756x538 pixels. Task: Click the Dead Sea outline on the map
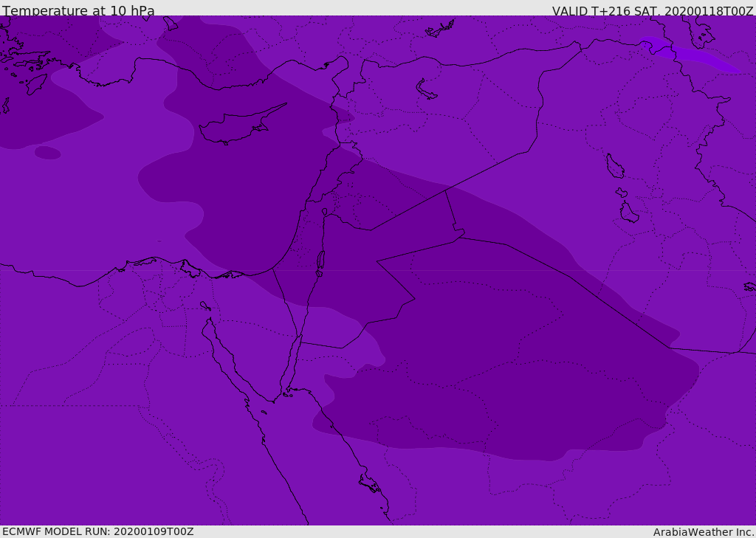(x=320, y=263)
